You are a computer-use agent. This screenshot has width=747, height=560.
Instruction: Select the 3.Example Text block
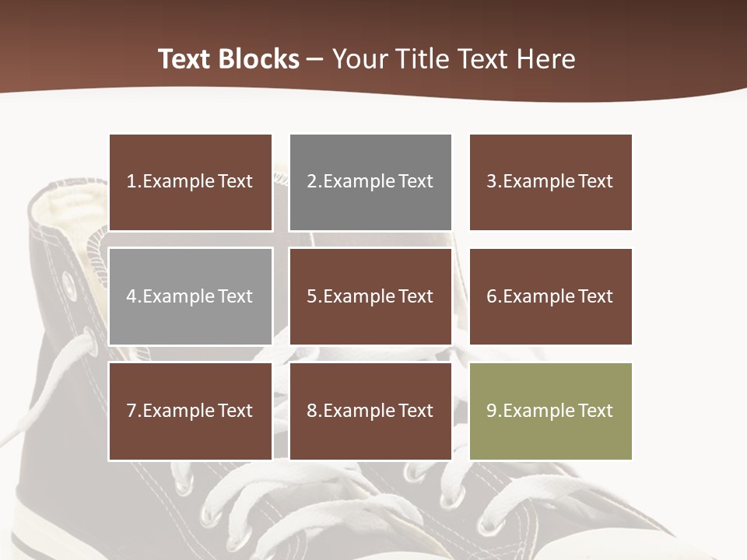pos(551,182)
